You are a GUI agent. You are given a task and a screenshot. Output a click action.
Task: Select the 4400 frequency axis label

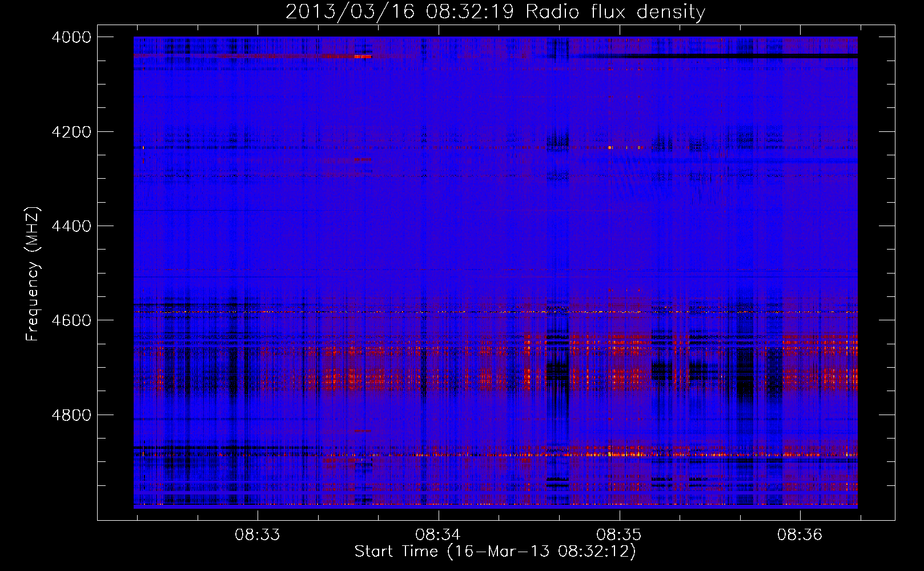[71, 226]
